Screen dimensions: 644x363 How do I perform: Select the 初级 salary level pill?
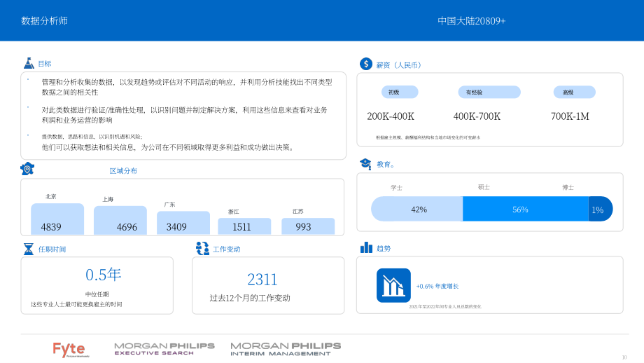point(400,92)
